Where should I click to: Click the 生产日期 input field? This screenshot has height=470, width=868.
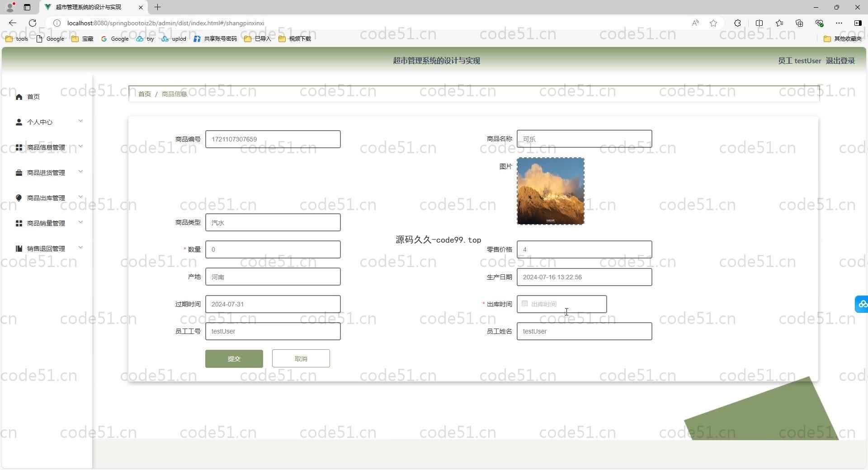tap(584, 277)
